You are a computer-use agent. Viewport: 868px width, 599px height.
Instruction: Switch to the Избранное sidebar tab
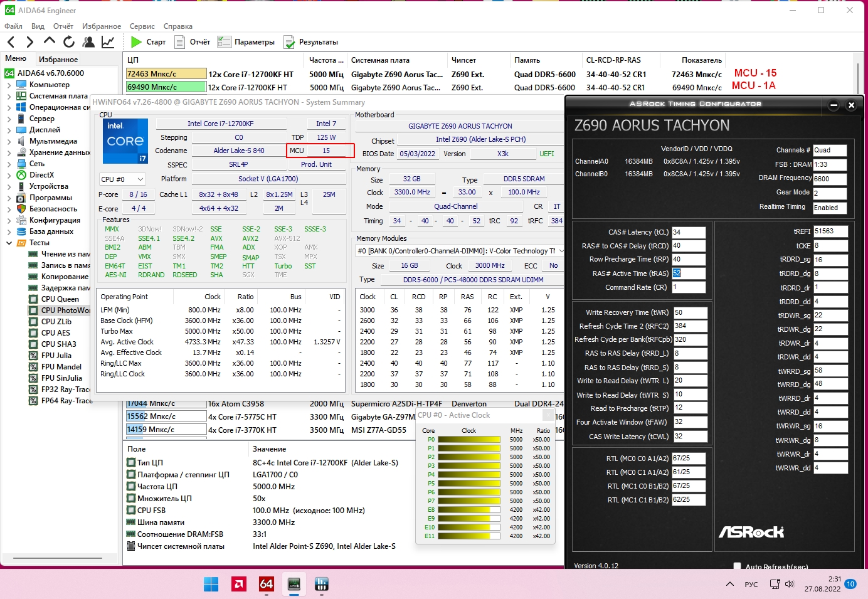click(58, 60)
